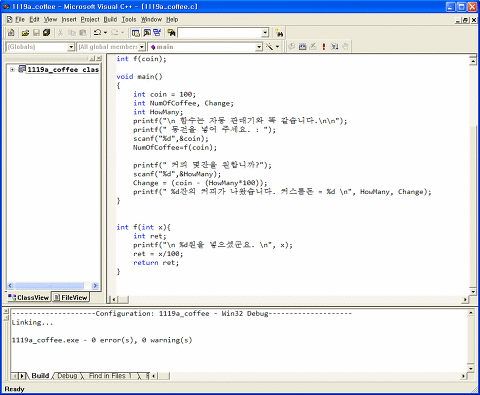Viewport: 480px width, 395px height.
Task: Click the Search help icon beside find box
Action: click(279, 33)
